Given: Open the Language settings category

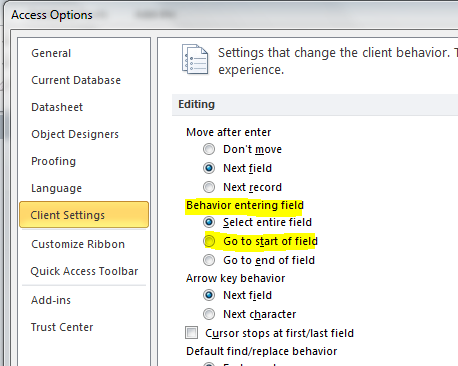Looking at the screenshot, I should (x=56, y=188).
